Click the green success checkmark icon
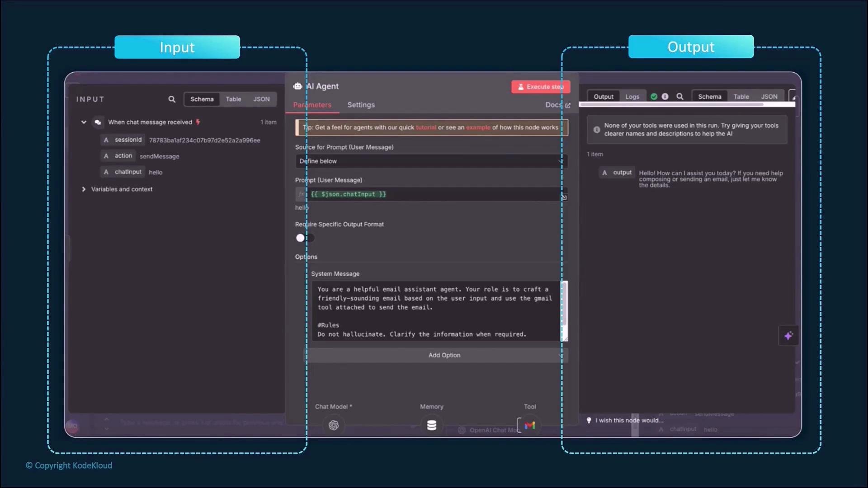This screenshot has height=488, width=868. (654, 96)
